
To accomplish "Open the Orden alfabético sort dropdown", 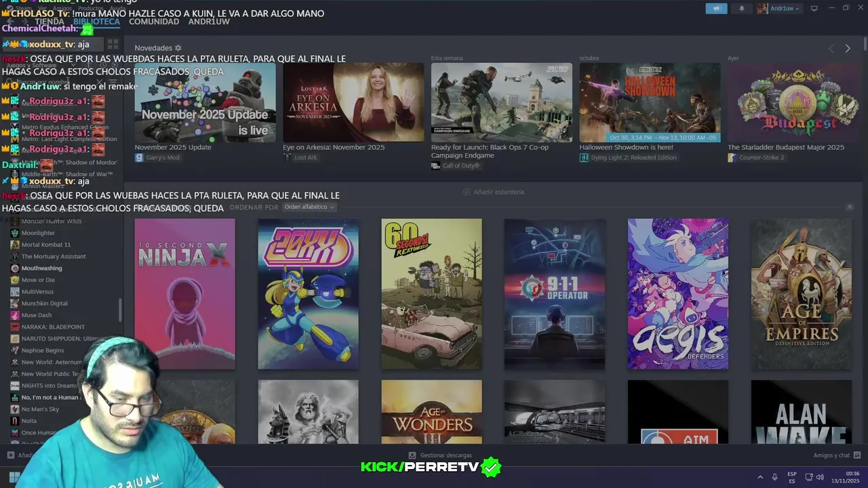I will click(309, 207).
